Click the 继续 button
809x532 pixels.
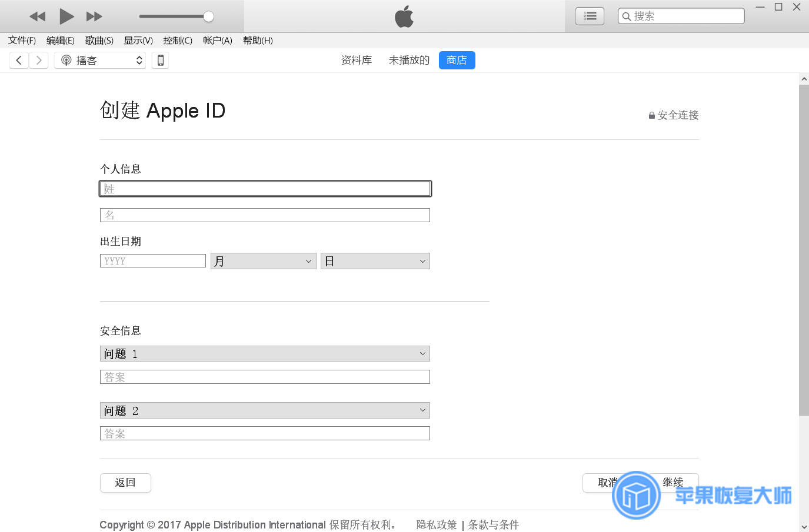point(673,482)
